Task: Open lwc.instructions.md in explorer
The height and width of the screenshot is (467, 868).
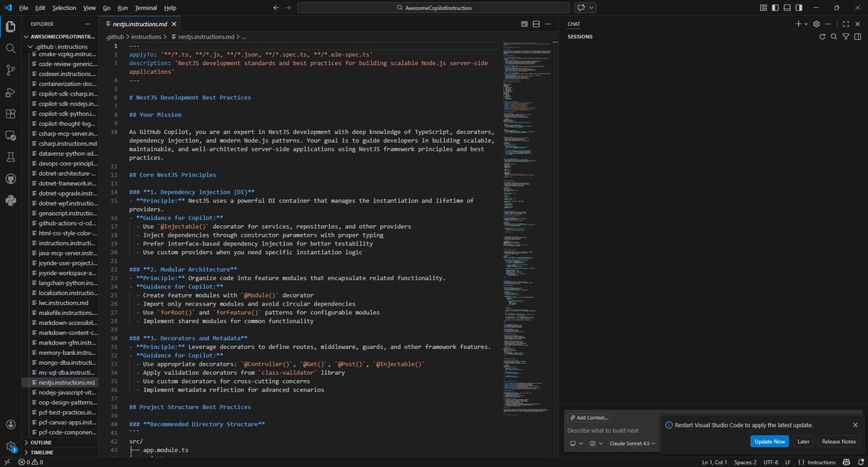Action: click(x=62, y=303)
